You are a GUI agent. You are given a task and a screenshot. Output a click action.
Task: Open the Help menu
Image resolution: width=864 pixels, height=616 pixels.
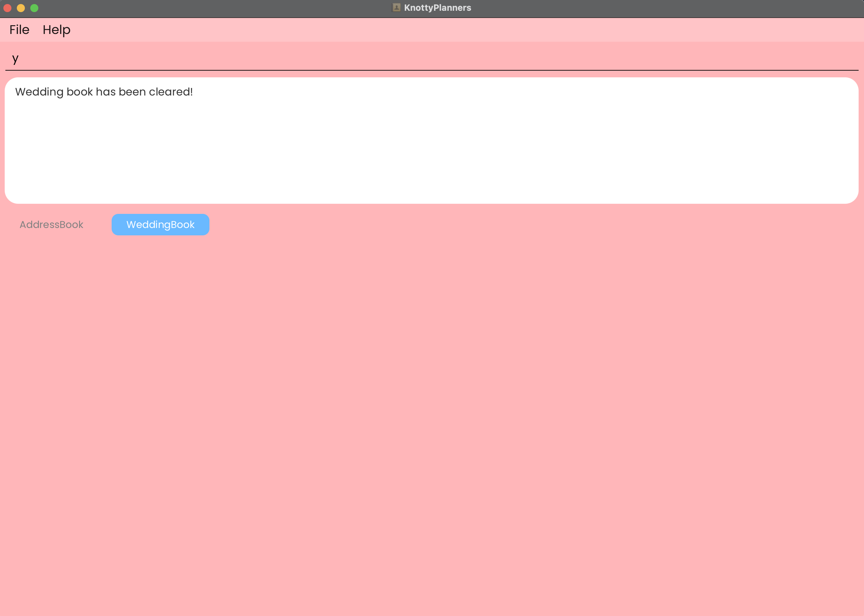tap(56, 30)
